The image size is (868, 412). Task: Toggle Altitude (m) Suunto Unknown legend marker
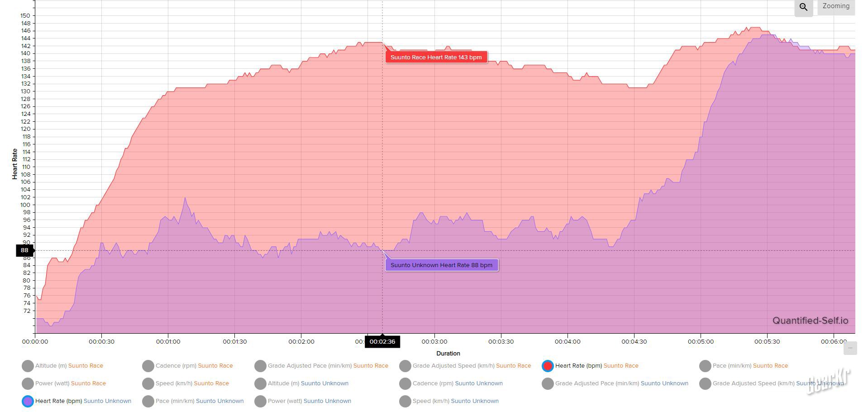point(260,383)
